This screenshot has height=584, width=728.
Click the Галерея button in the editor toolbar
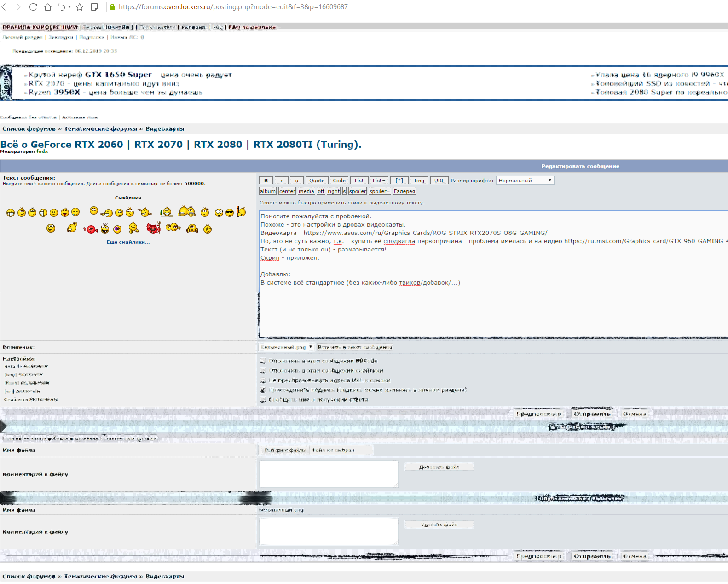(x=404, y=191)
